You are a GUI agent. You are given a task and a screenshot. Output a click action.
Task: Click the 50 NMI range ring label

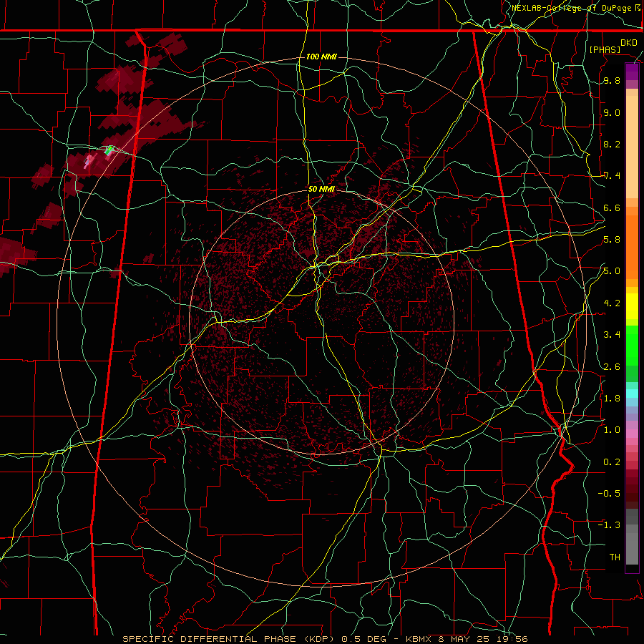click(321, 190)
